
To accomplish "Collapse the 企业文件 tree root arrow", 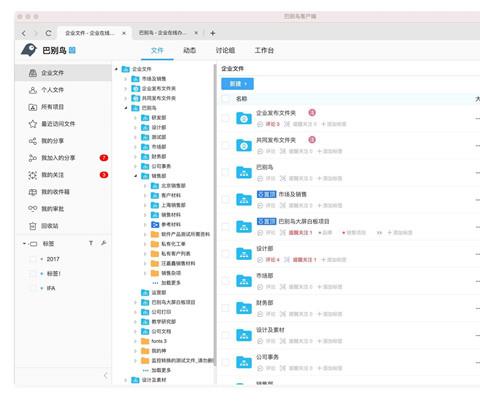I will coord(116,69).
